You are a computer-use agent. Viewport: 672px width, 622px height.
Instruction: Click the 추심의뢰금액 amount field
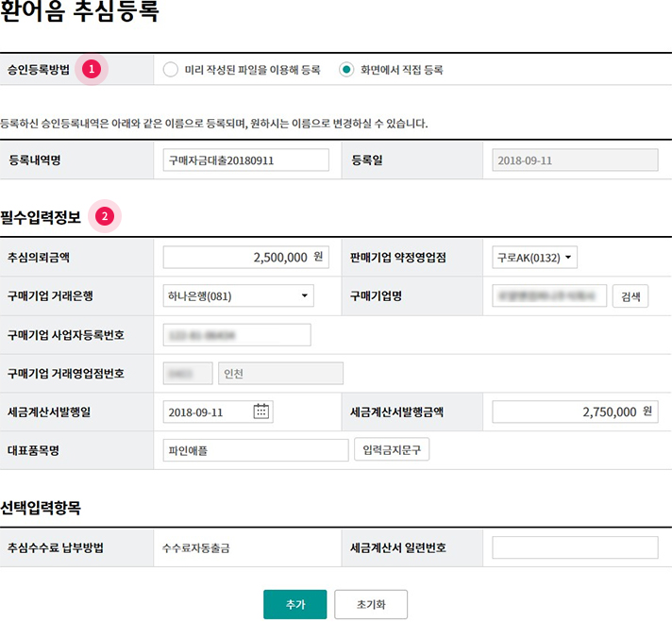click(245, 257)
